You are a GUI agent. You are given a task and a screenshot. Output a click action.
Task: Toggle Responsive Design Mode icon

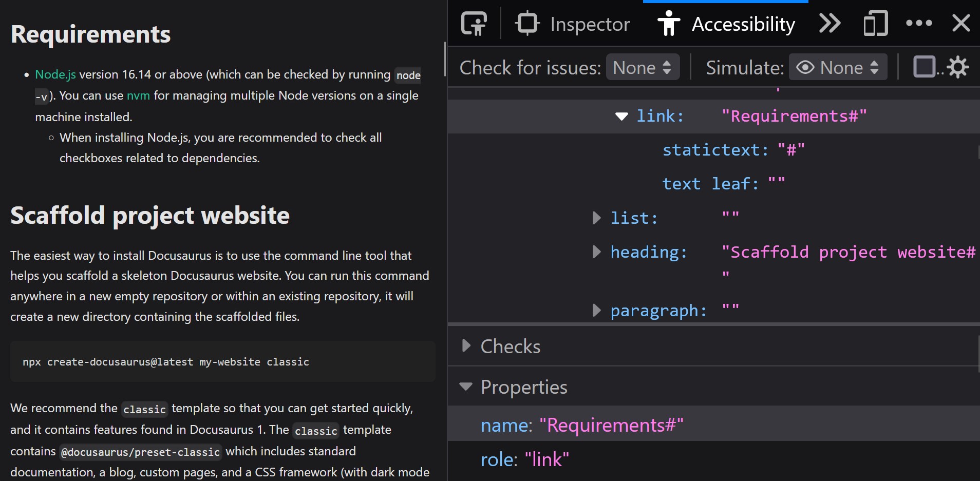(x=875, y=24)
